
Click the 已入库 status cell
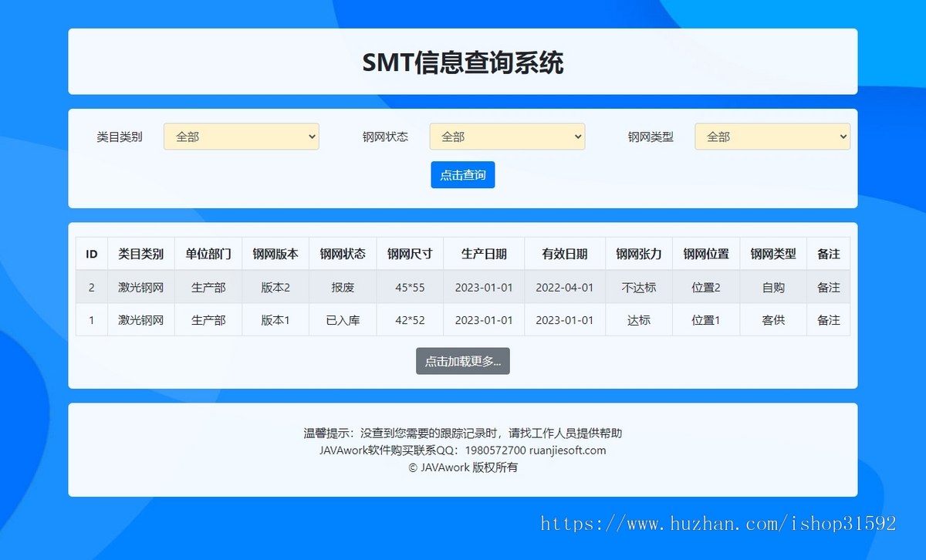click(x=343, y=319)
